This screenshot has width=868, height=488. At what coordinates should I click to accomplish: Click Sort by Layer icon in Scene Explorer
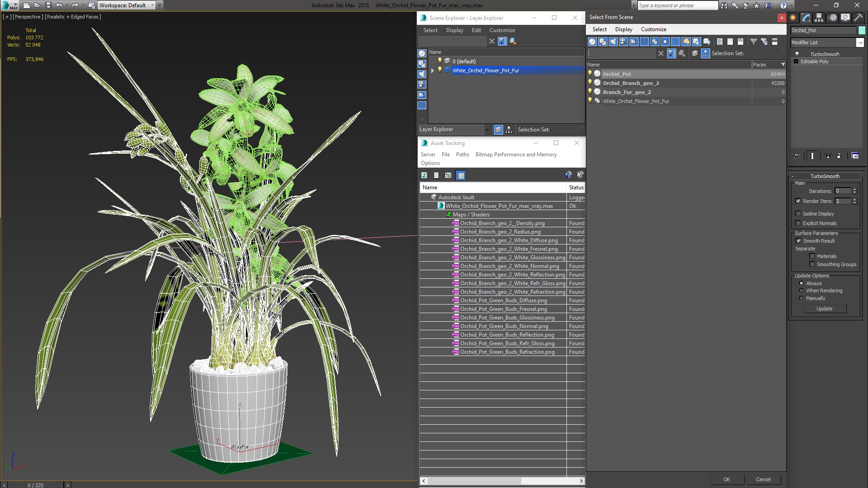point(498,130)
